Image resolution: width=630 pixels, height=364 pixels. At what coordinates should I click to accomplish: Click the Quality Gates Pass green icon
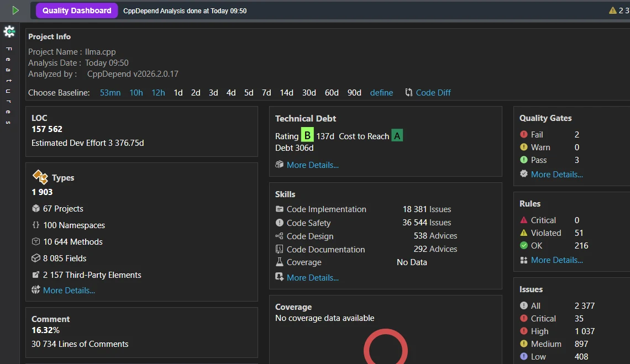523,160
